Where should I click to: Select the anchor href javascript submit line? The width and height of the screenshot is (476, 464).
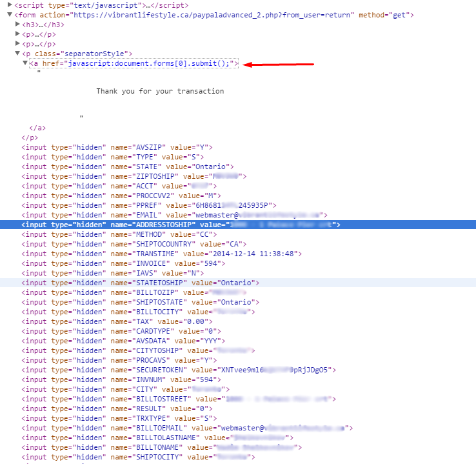[134, 63]
